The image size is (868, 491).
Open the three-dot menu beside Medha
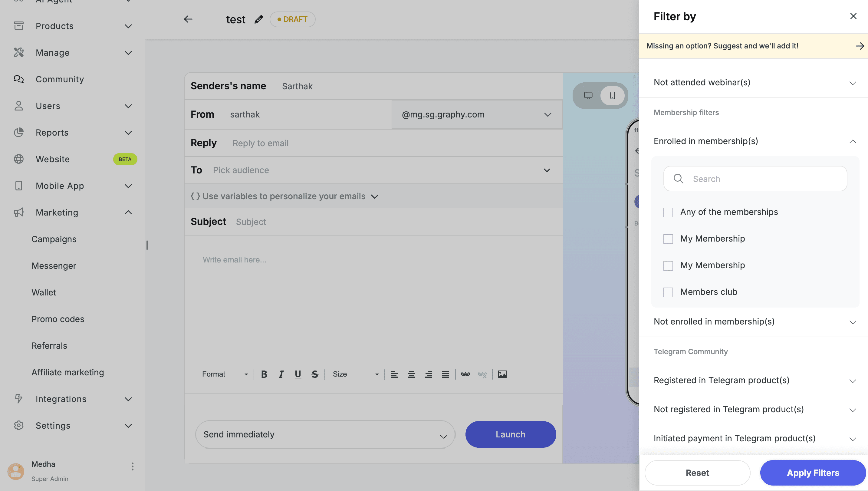133,466
